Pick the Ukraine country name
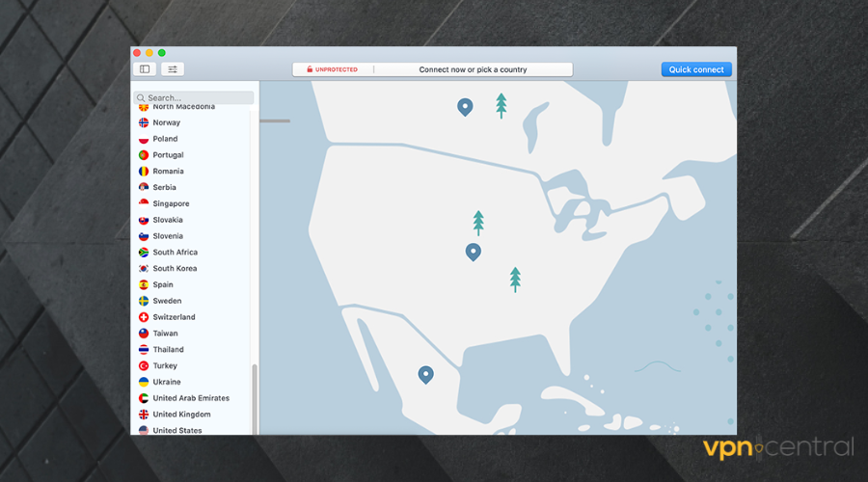Screen dimensions: 868x482 [167, 382]
